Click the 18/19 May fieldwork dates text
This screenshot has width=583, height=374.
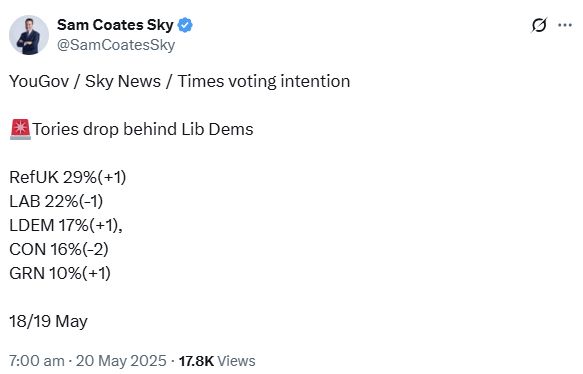pos(48,321)
